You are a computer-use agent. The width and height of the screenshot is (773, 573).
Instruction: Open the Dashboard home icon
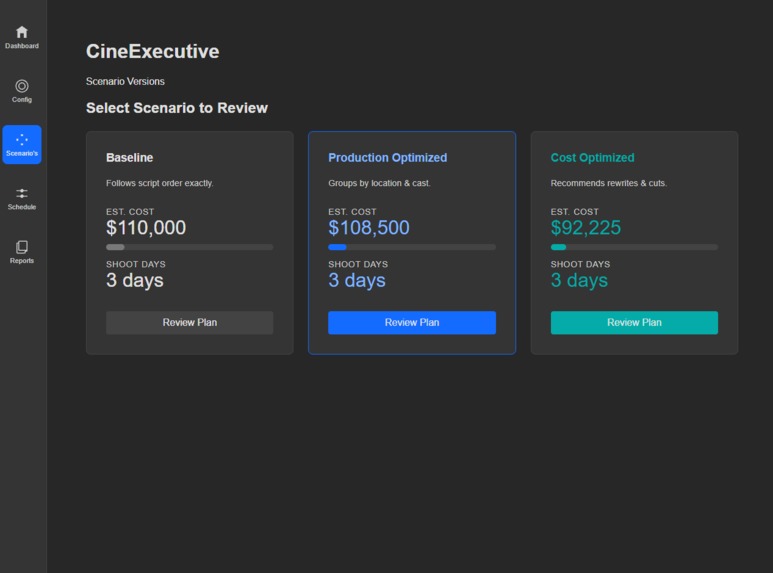(22, 33)
